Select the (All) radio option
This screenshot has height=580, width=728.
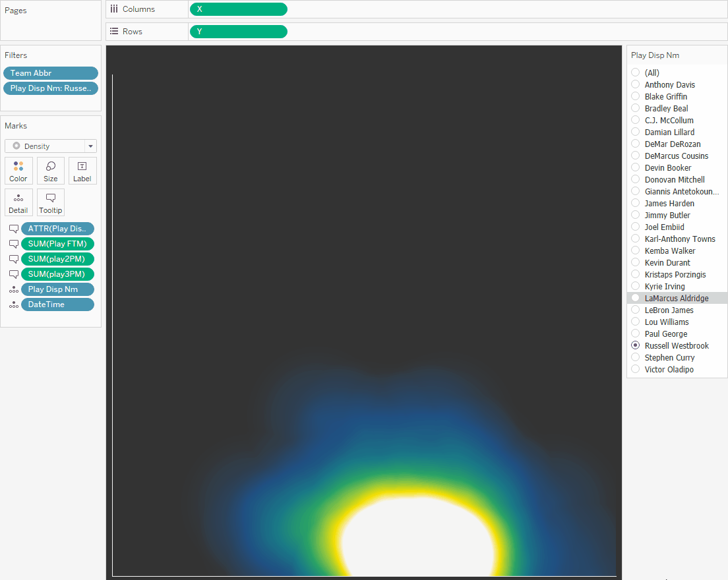point(636,72)
